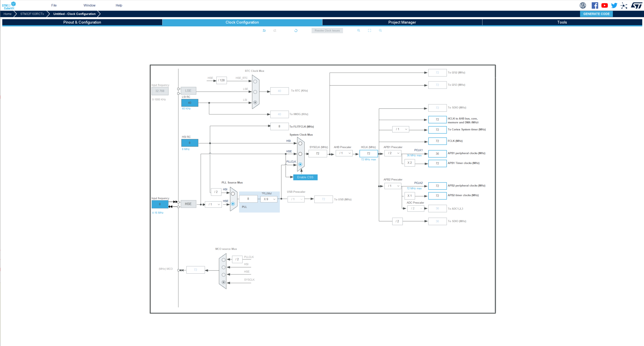644x346 pixels.
Task: Click the blue HSI RC 8 MHz block
Action: coord(190,143)
